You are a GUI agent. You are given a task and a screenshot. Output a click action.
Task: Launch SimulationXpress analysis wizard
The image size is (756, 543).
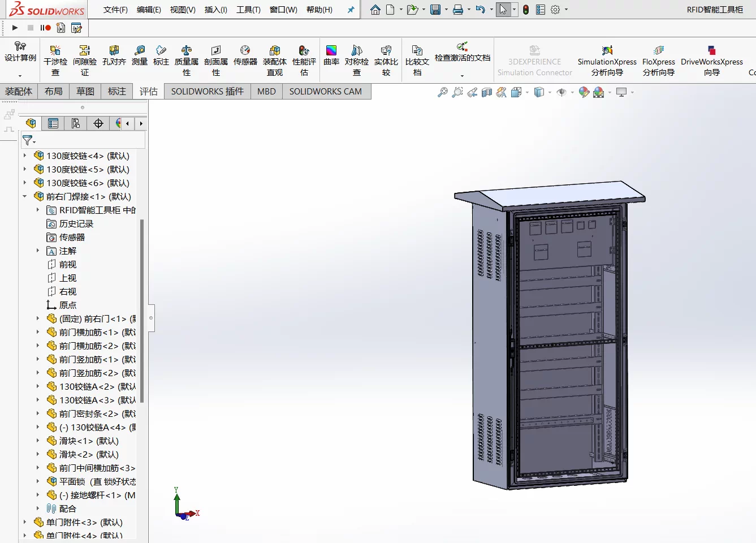607,61
